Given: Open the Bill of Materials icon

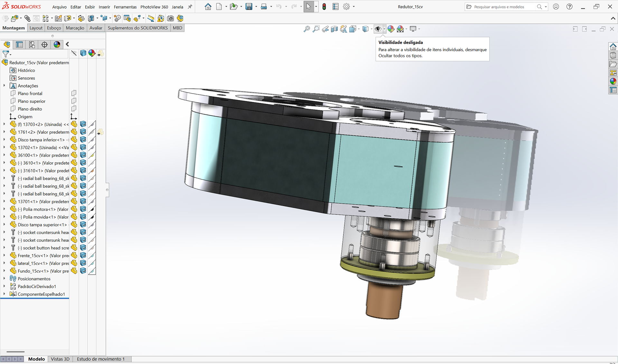Looking at the screenshot, I should click(x=127, y=19).
